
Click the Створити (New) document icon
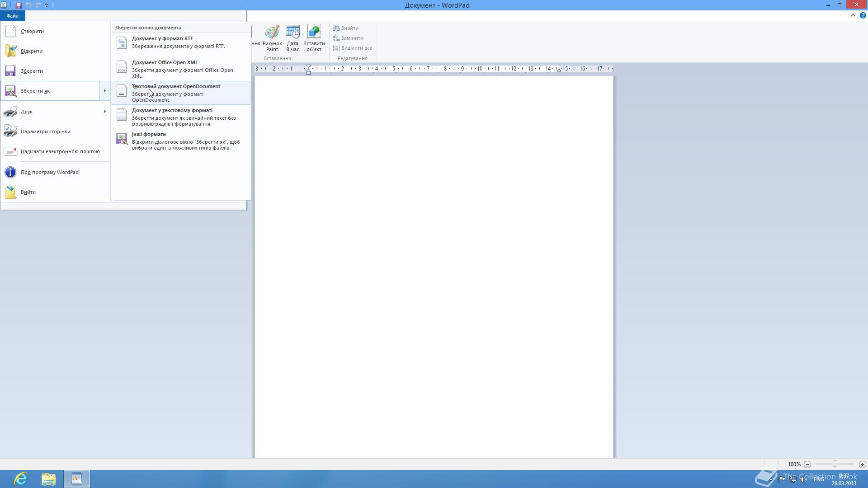coord(10,31)
